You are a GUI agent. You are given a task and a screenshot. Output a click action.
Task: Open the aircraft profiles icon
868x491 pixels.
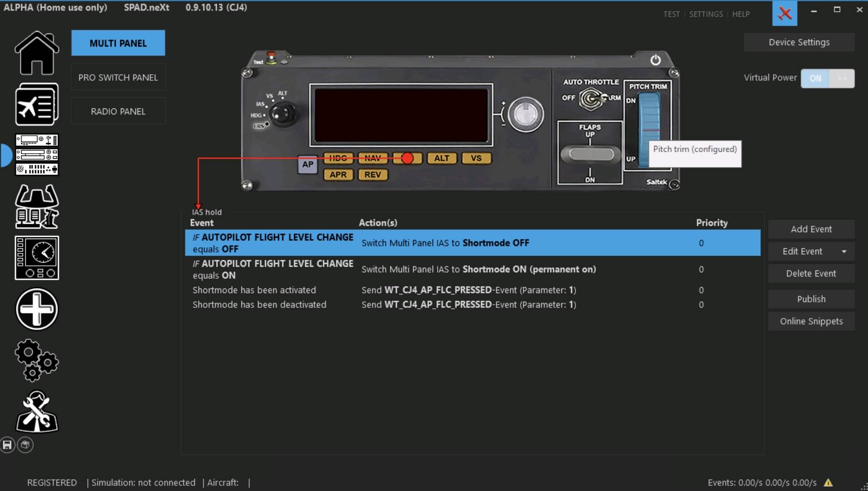(36, 104)
